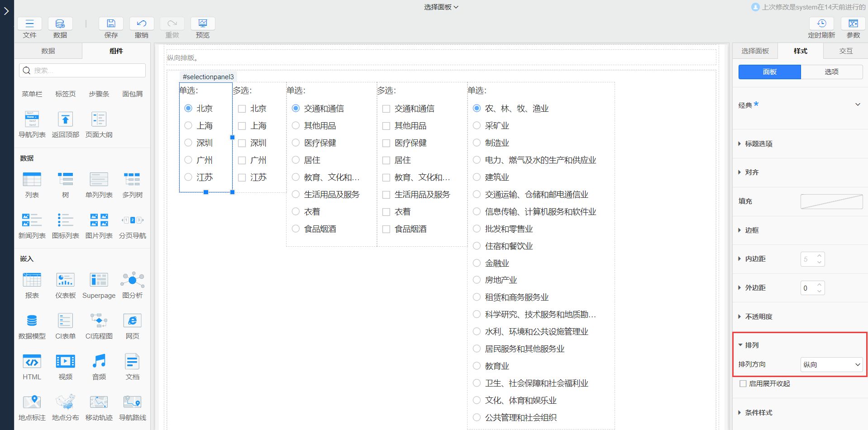
Task: Check the 北京 multi-select checkbox
Action: tap(242, 108)
